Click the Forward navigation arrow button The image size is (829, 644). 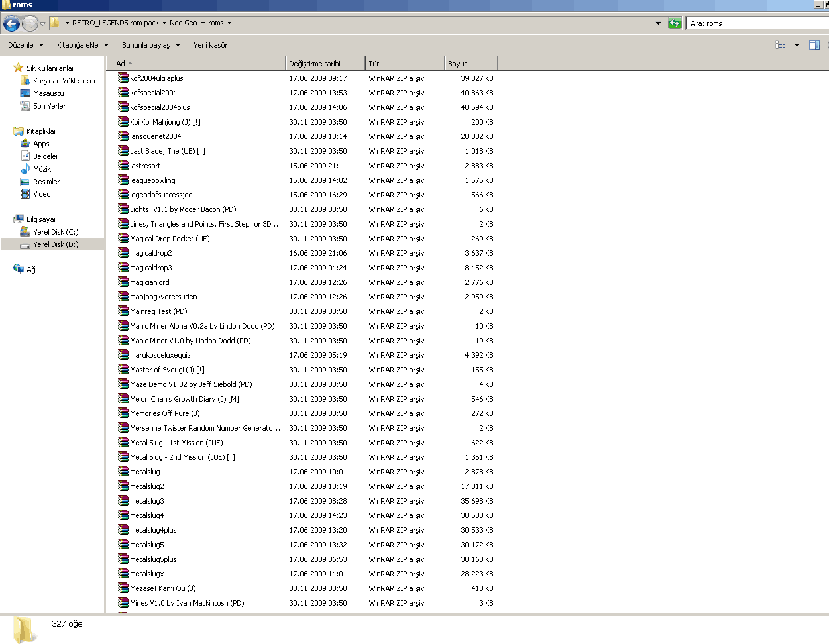point(30,24)
